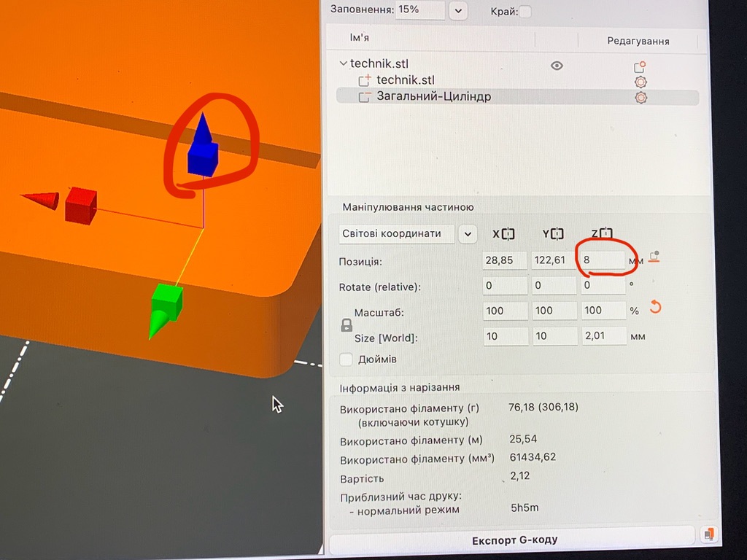747x560 pixels.
Task: Open the Світові координати dropdown arrow
Action: point(468,234)
